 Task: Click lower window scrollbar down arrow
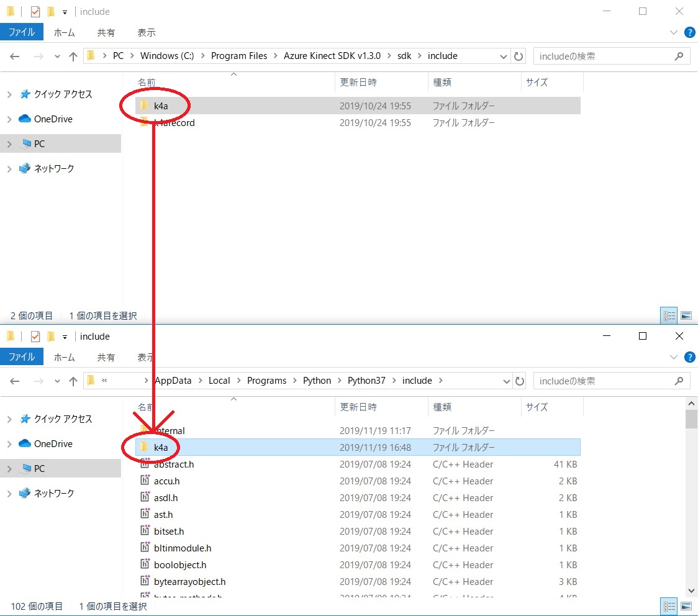coord(691,591)
